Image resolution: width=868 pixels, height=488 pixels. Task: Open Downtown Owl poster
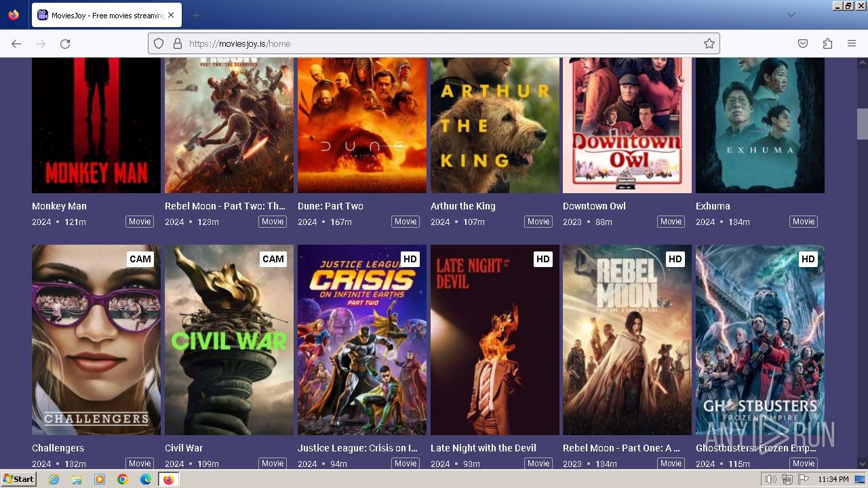(x=627, y=125)
